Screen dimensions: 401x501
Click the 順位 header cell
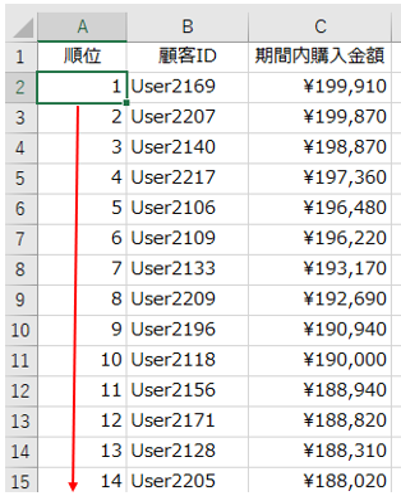point(82,56)
